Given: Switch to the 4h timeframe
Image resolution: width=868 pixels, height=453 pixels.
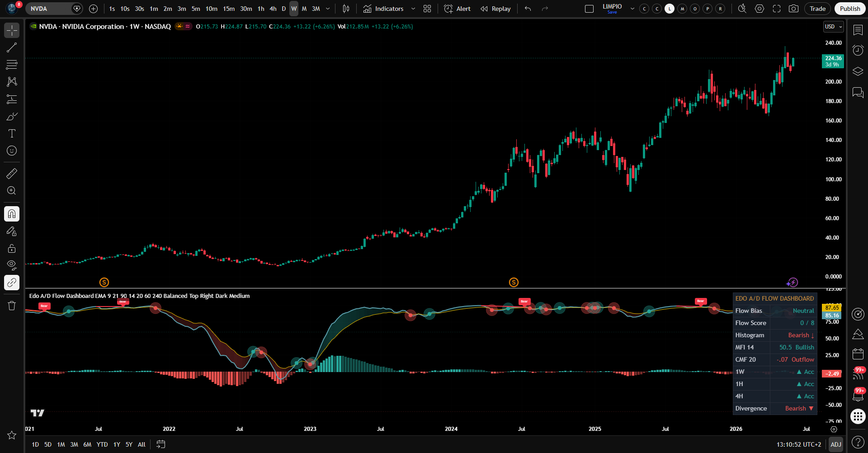Looking at the screenshot, I should (x=273, y=9).
